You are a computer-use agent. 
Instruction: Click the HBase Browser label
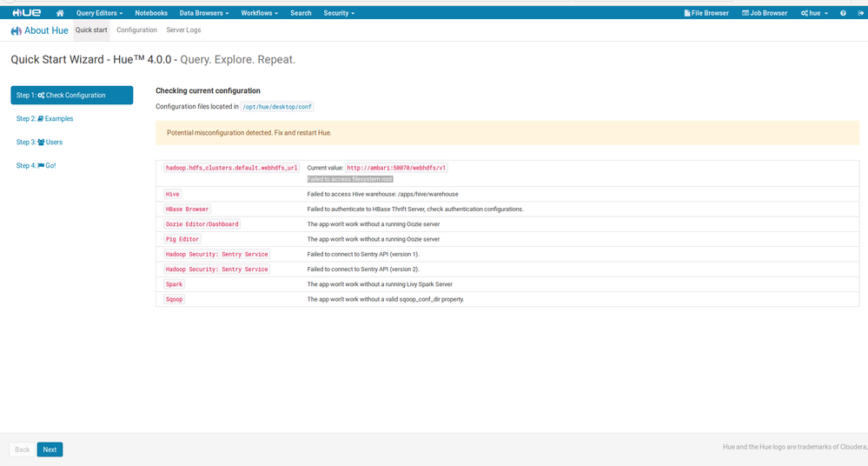(187, 209)
